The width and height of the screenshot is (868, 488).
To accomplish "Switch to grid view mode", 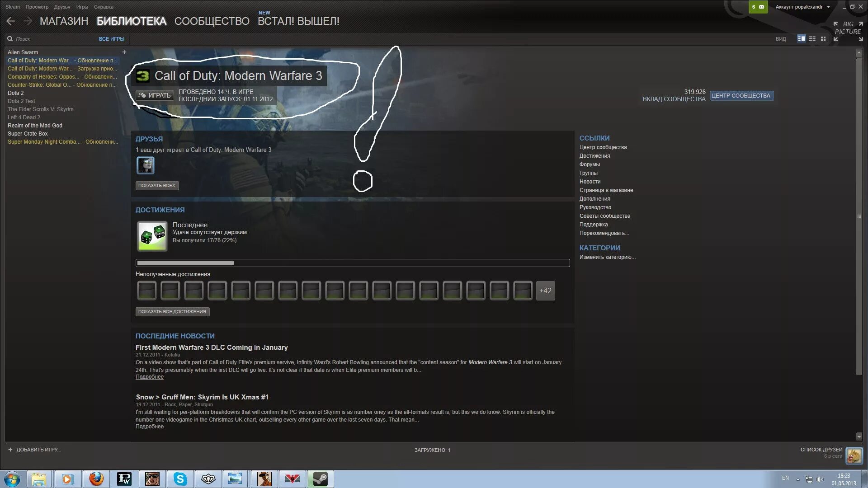I will tap(823, 39).
